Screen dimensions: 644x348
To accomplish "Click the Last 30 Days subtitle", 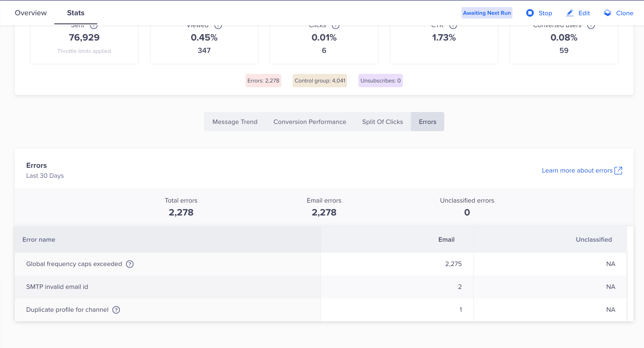I will click(x=45, y=176).
